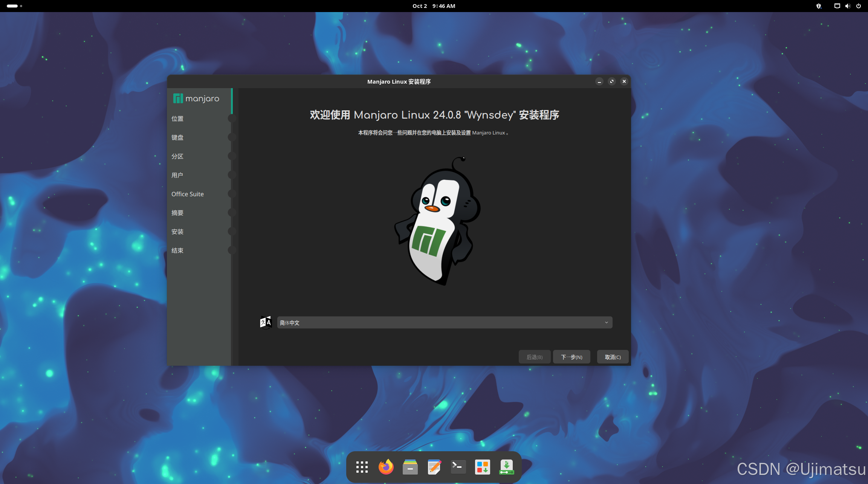Screen dimensions: 868x484
Task: Show all applications grid
Action: 362,467
